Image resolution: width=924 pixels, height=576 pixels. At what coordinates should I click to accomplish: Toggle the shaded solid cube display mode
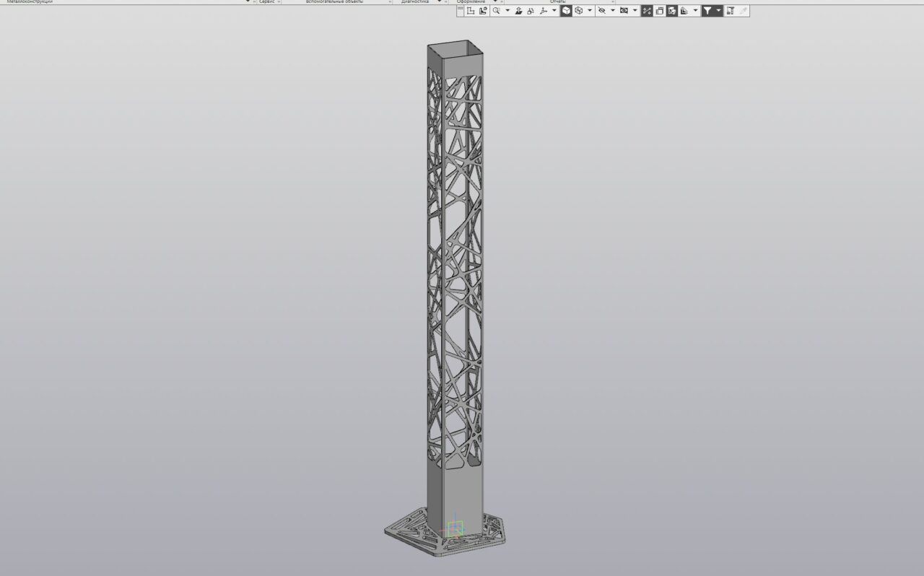click(x=566, y=11)
